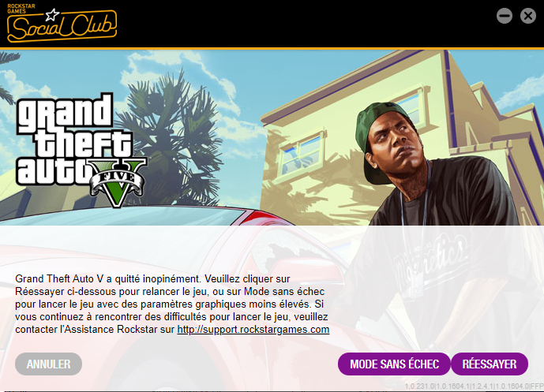Click the character's face in the artwork
544x392 pixels.
coord(394,142)
